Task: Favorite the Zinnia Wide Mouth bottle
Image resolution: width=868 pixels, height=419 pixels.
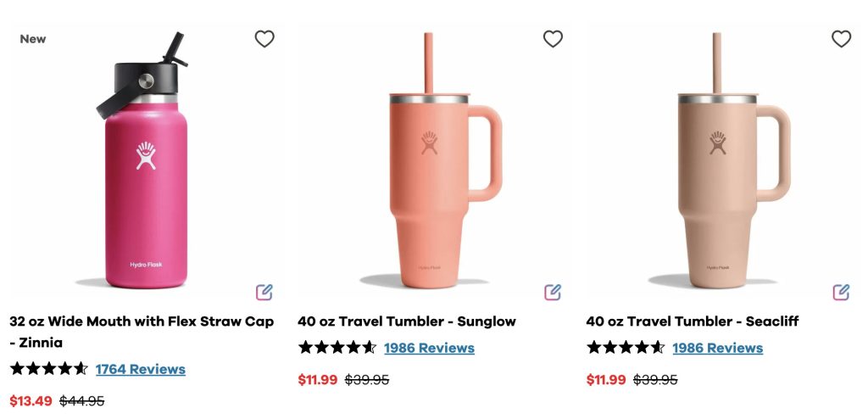Action: click(x=264, y=39)
